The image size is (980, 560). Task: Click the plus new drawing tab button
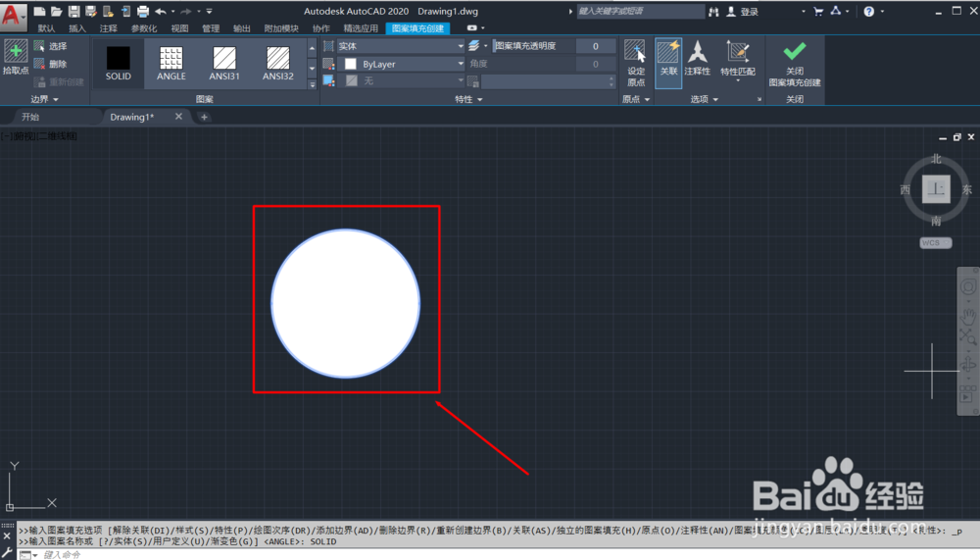coord(204,117)
